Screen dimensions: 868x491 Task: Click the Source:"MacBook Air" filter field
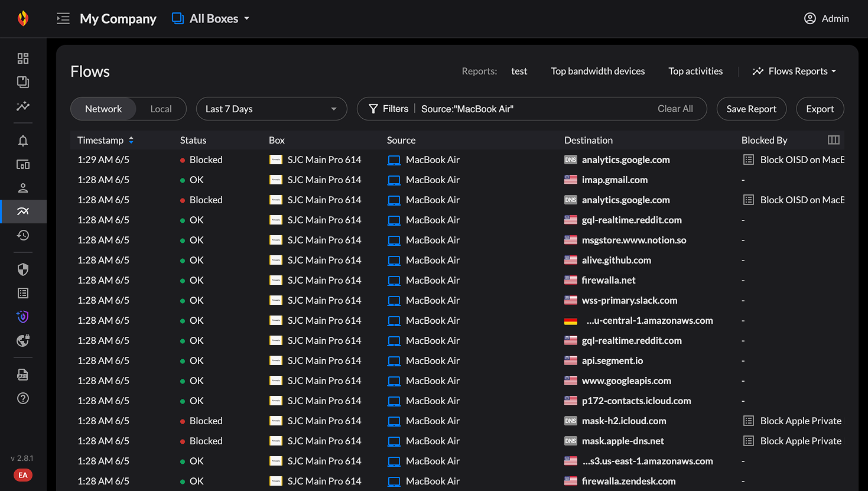[x=467, y=109]
